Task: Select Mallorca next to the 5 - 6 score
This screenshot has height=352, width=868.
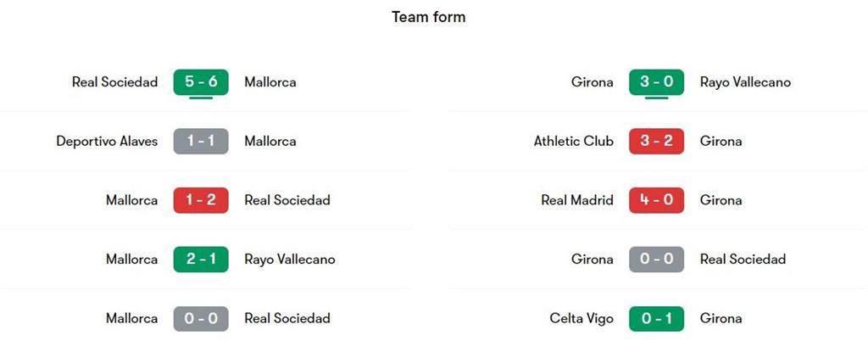Action: 270,82
